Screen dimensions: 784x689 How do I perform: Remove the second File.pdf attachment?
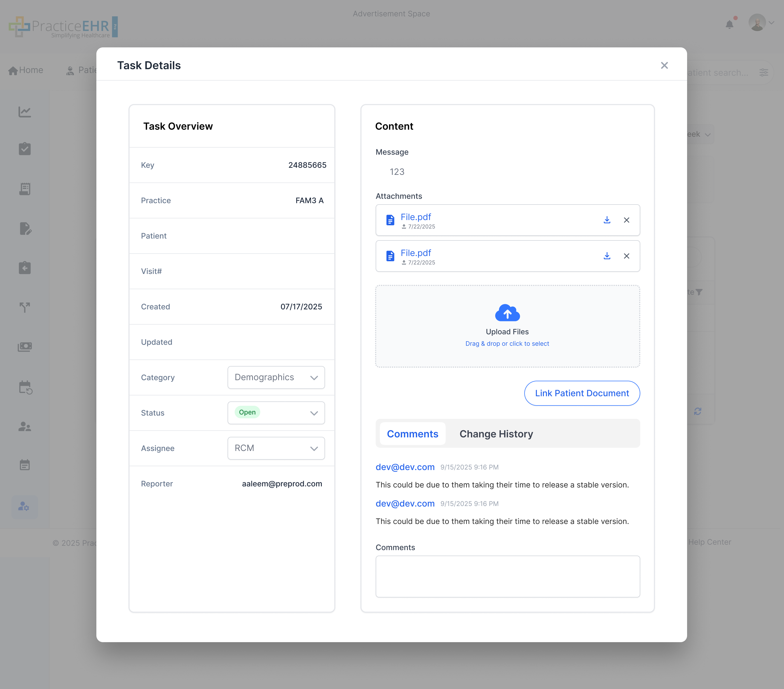(x=627, y=256)
